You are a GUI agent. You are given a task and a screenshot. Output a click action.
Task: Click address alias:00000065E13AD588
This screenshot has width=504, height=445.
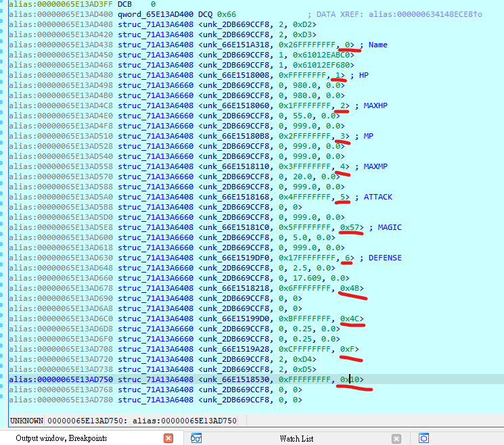(61, 187)
